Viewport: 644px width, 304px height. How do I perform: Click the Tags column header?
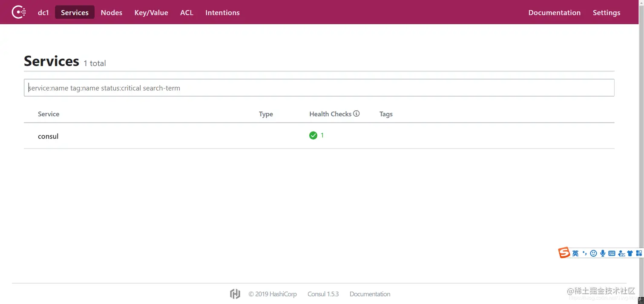[386, 114]
